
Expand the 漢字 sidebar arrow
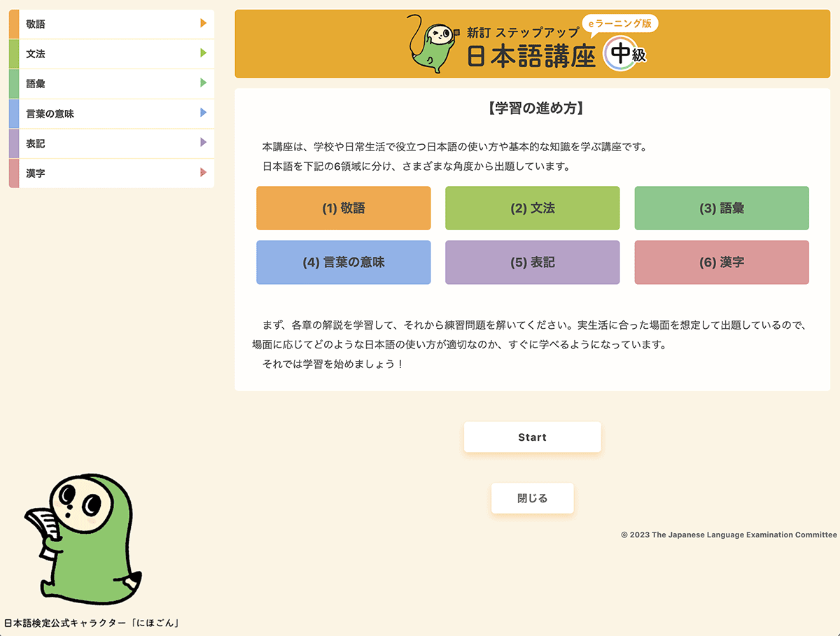(203, 173)
